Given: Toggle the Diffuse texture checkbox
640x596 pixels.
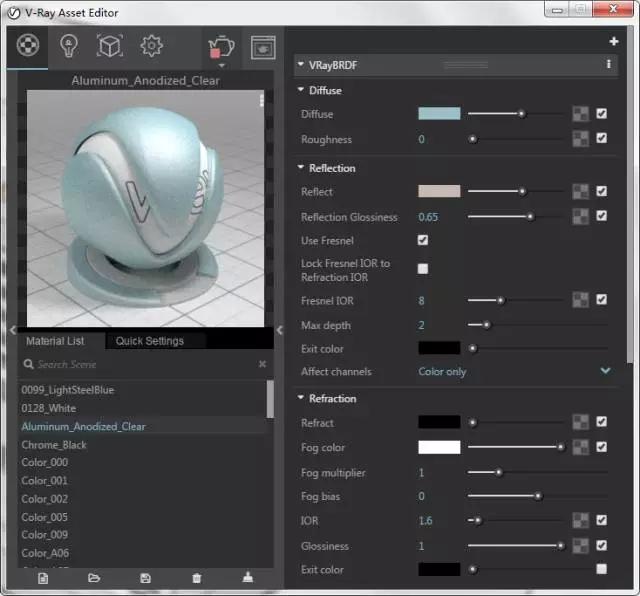Looking at the screenshot, I should pos(601,113).
